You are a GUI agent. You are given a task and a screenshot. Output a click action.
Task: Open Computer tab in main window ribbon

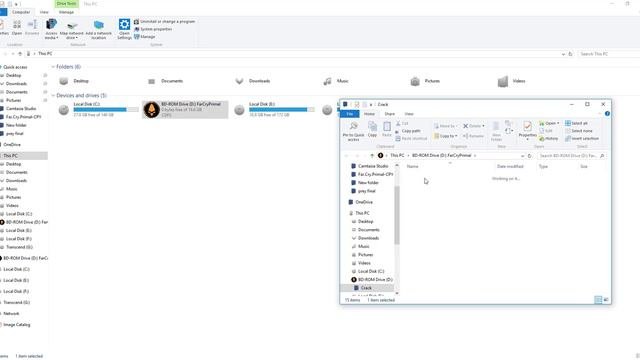click(x=21, y=12)
